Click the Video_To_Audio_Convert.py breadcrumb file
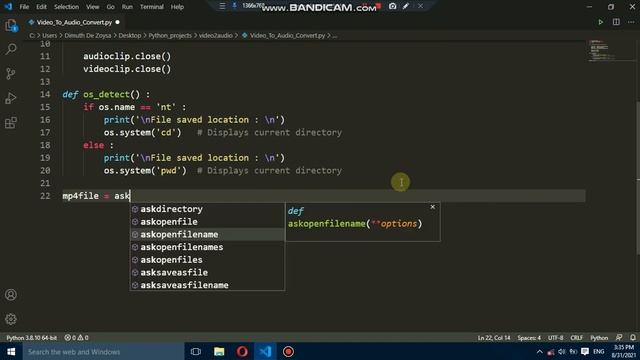640x360 pixels. click(287, 36)
